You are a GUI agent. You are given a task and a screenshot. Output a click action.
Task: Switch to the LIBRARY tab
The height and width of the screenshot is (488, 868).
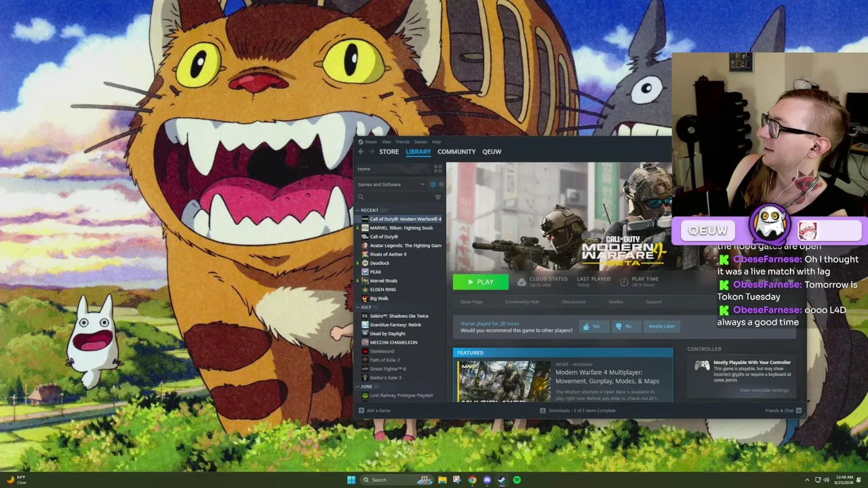418,152
